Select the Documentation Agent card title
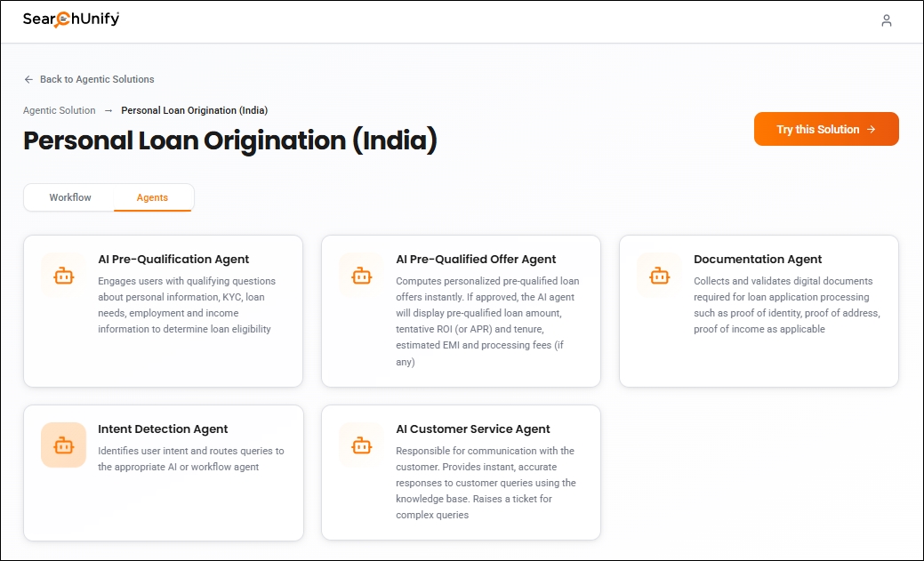The height and width of the screenshot is (561, 924). coord(758,260)
